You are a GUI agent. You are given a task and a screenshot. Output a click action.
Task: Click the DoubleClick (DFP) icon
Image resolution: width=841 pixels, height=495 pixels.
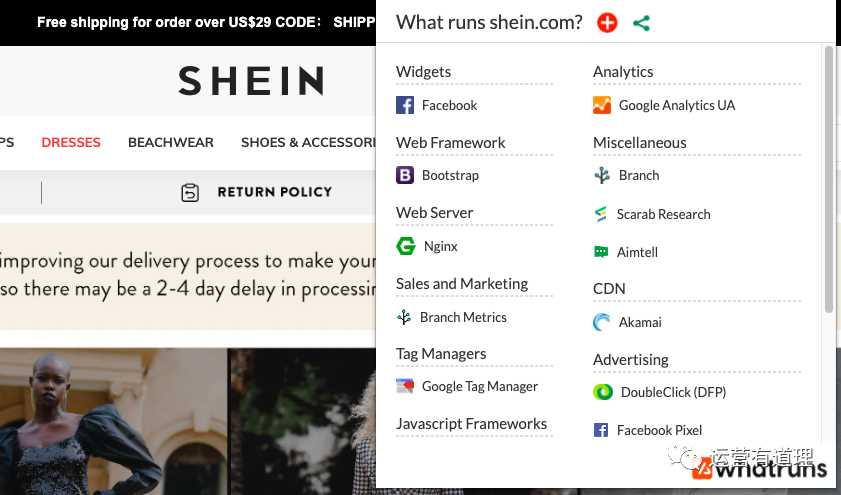tap(603, 392)
